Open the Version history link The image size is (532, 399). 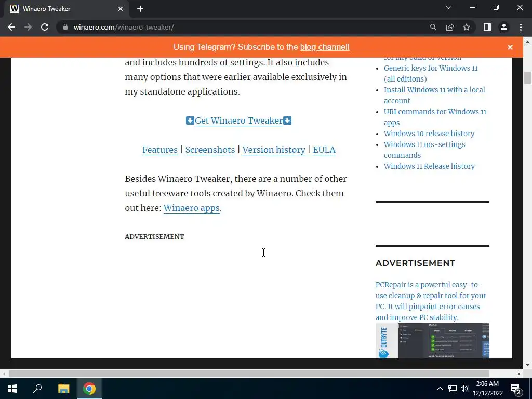click(274, 150)
